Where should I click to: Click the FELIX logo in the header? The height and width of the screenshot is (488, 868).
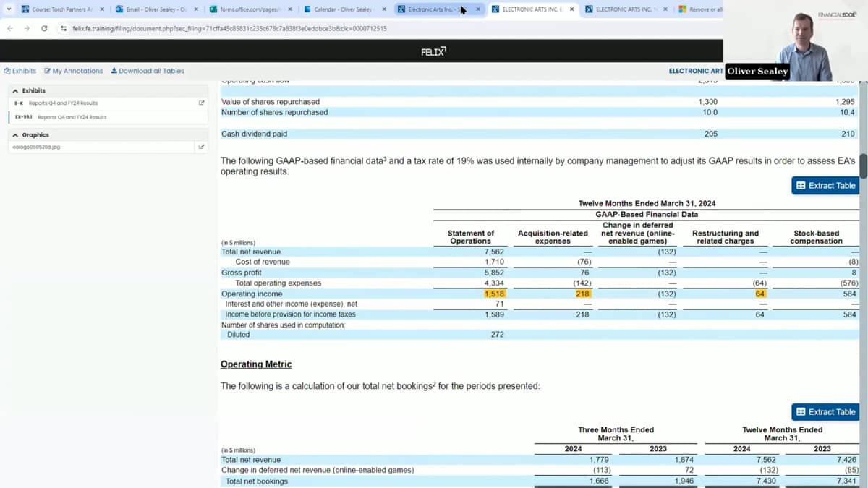434,51
